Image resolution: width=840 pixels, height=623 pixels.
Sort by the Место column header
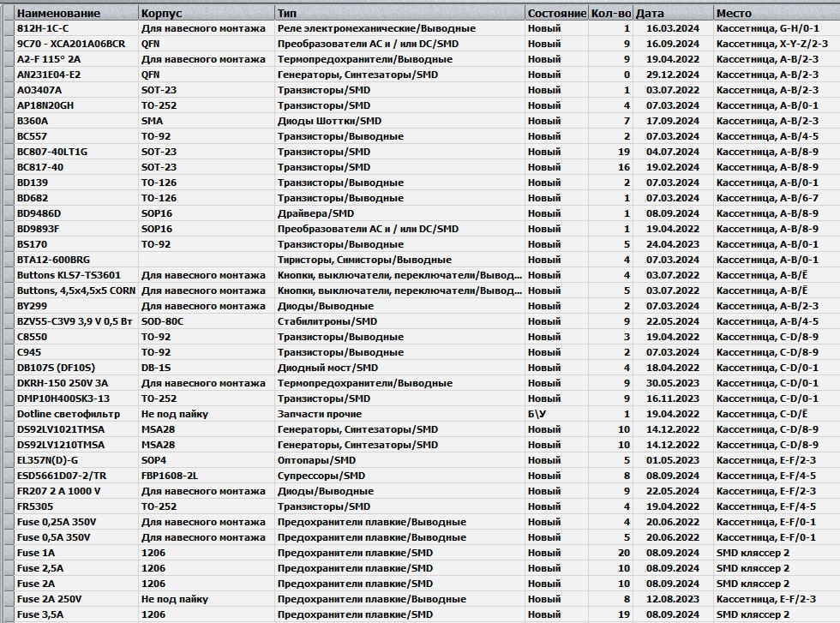pos(777,14)
